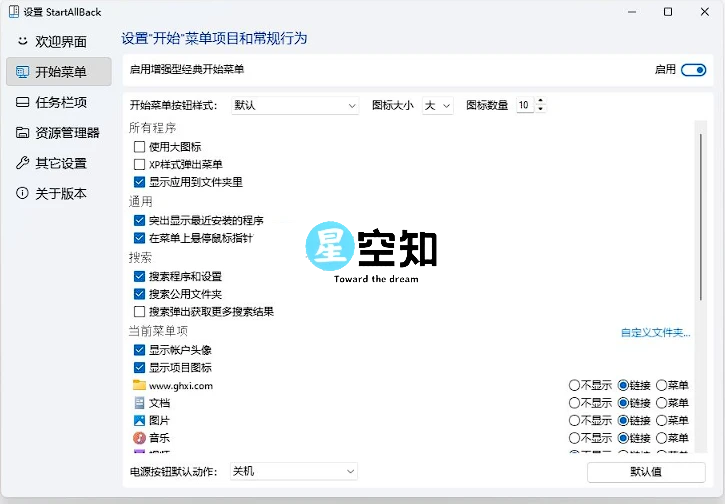Screen dimensions: 725x504
Task: Click the 自定义文件夹... link
Action: 655,332
